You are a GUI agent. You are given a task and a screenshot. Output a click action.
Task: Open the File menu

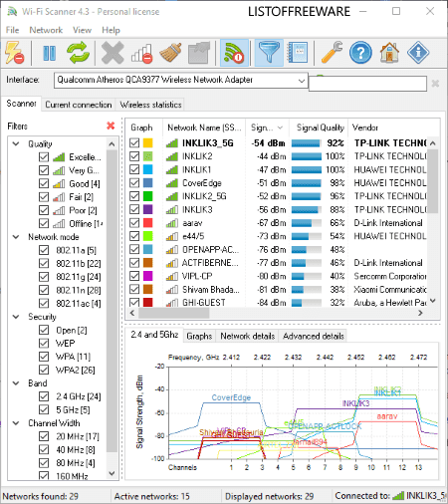tap(13, 30)
